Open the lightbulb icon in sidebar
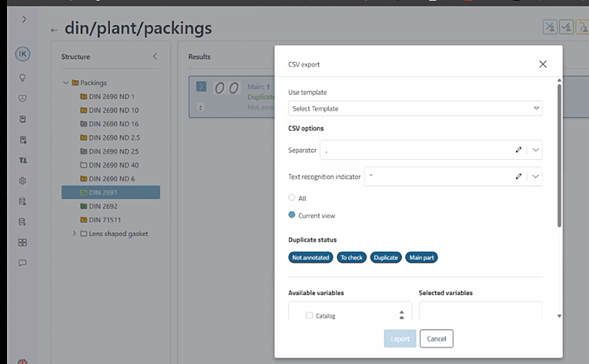The image size is (589, 364). point(23,78)
